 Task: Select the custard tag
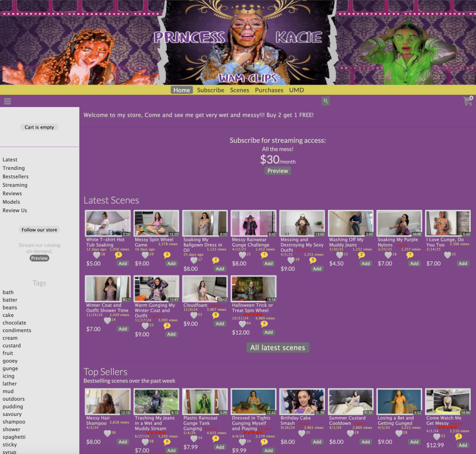[12, 345]
